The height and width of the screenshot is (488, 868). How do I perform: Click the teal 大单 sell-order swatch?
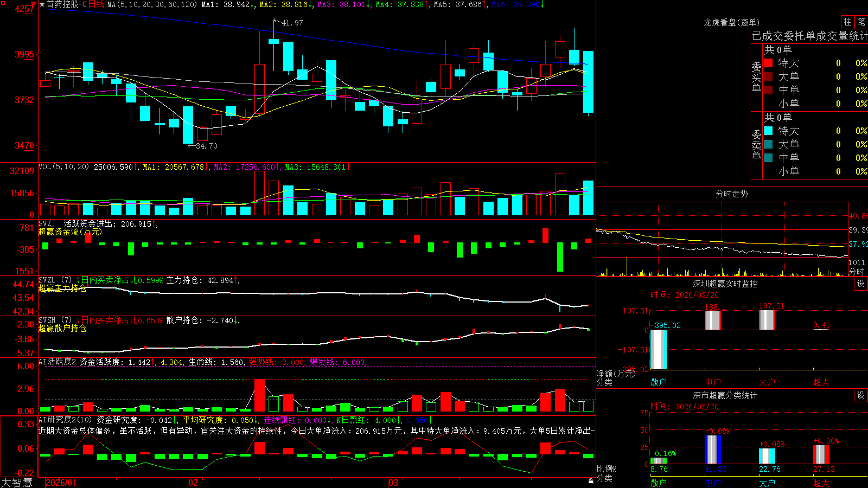coord(768,144)
